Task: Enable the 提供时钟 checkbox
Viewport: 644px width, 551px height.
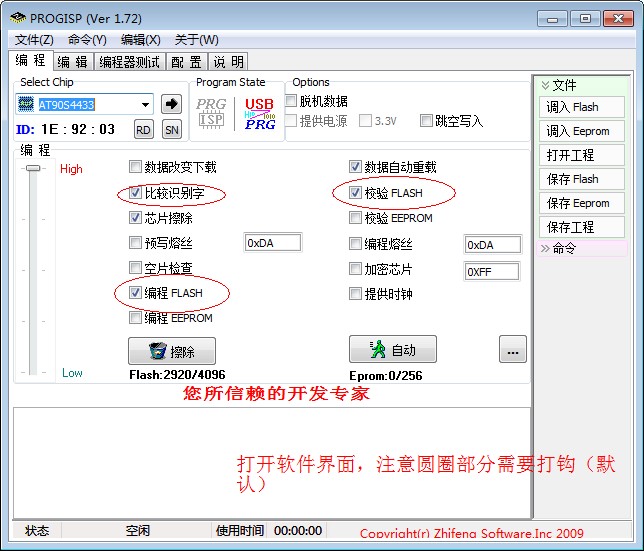Action: pyautogui.click(x=355, y=294)
